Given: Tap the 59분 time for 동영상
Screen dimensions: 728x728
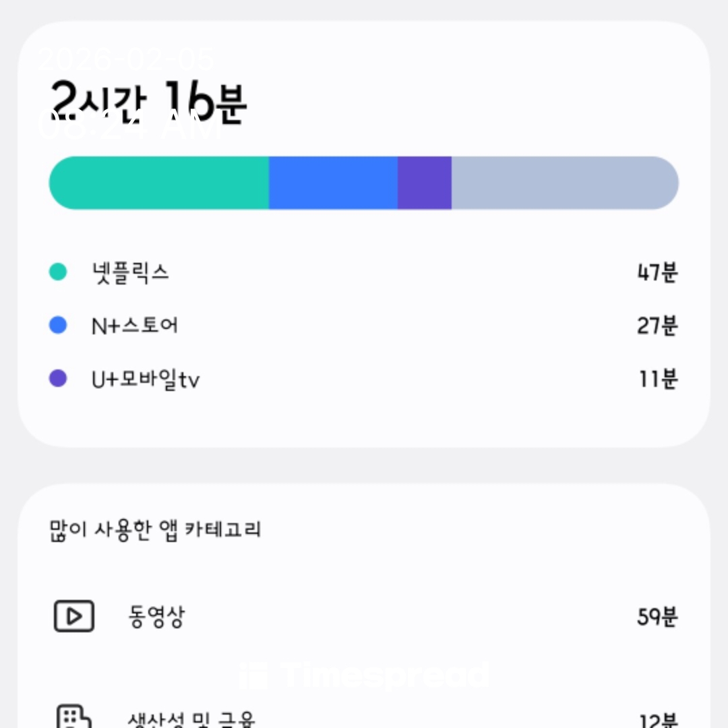Looking at the screenshot, I should click(x=657, y=617).
